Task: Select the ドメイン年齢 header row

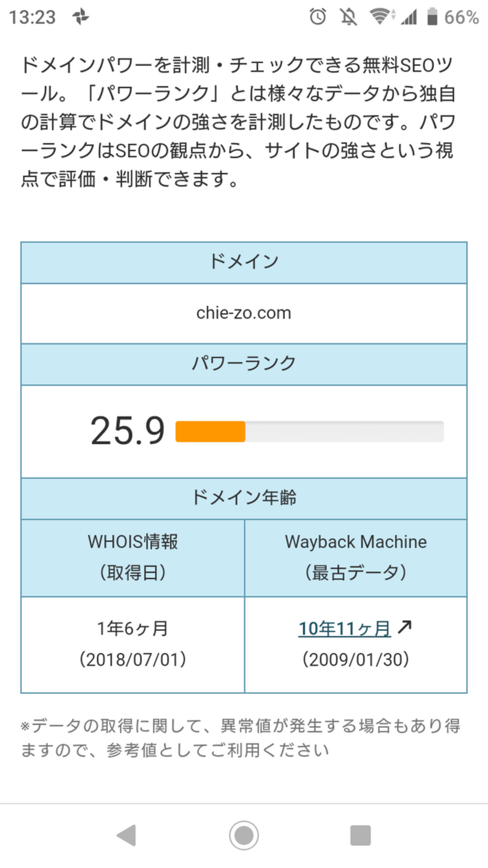Action: pyautogui.click(x=244, y=498)
